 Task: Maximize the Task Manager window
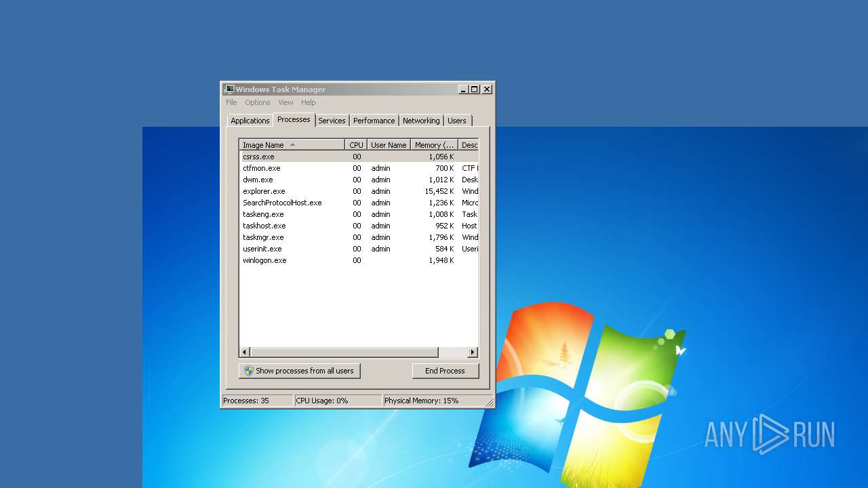(x=475, y=89)
